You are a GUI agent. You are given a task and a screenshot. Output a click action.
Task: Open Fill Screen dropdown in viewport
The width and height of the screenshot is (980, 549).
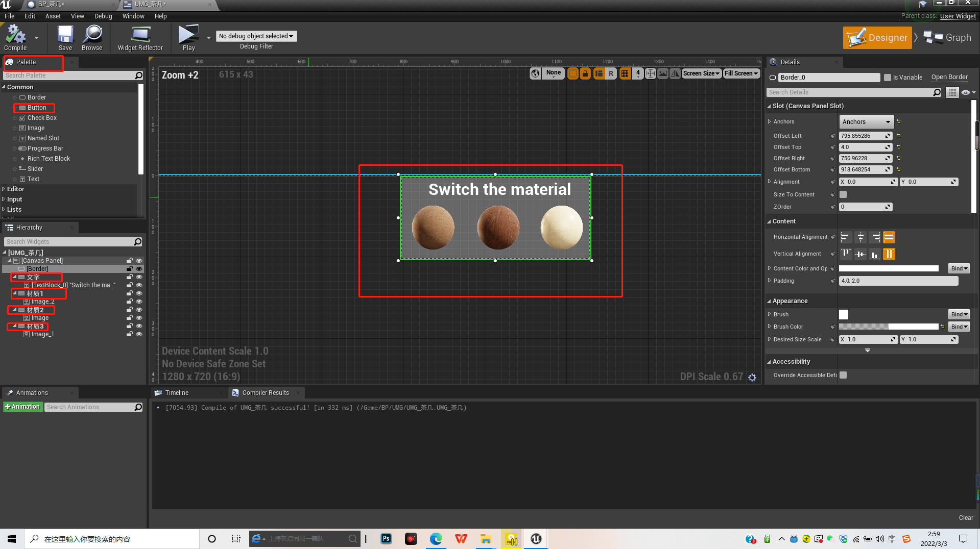[741, 73]
